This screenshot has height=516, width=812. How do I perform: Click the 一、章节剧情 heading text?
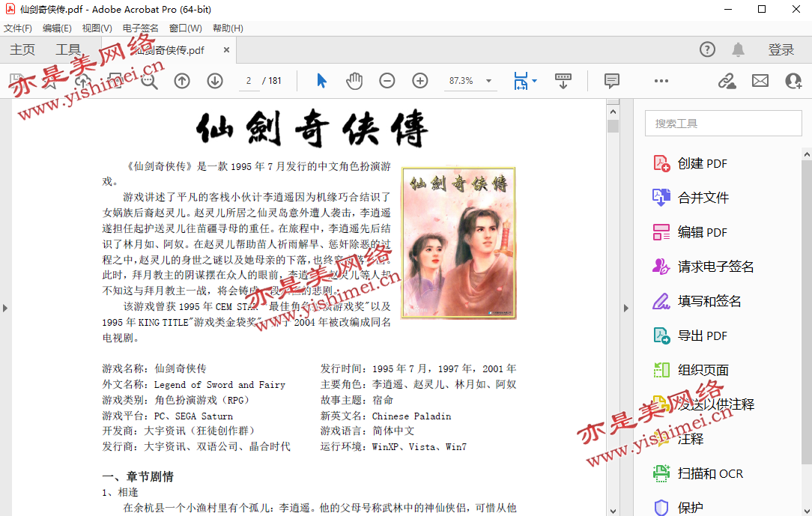tap(138, 476)
